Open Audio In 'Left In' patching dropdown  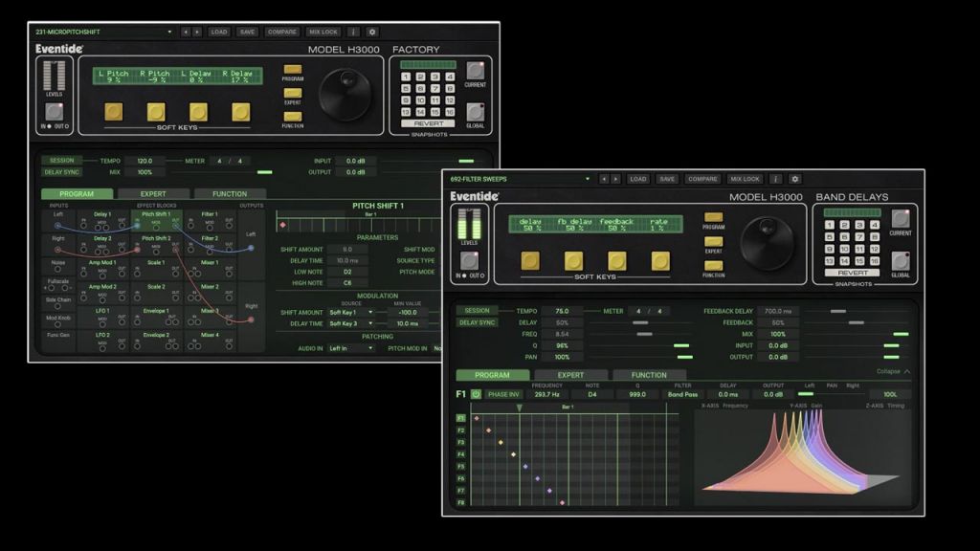tap(350, 348)
